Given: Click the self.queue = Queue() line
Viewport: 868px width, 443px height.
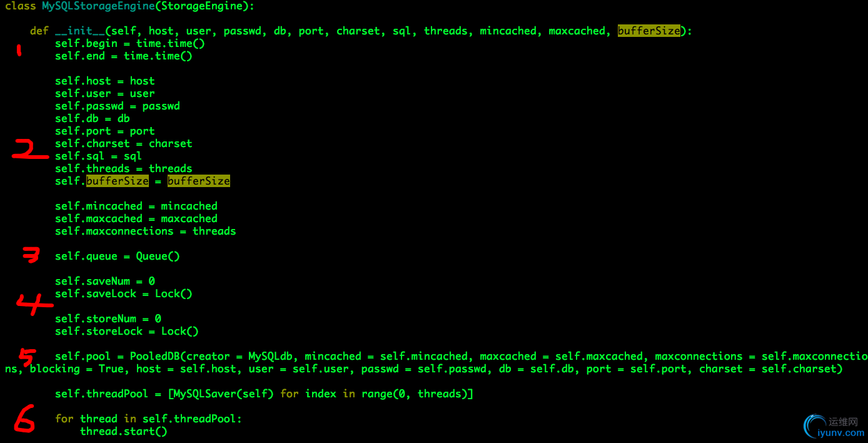Looking at the screenshot, I should [117, 256].
